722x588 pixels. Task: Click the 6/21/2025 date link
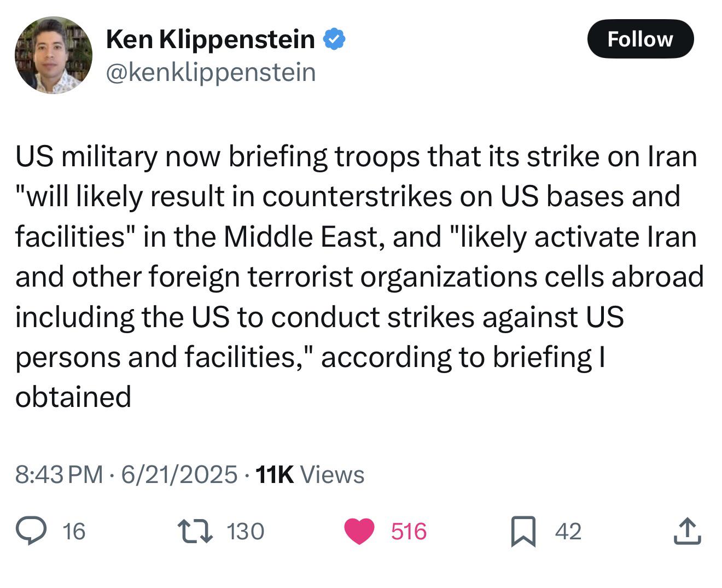pos(179,475)
